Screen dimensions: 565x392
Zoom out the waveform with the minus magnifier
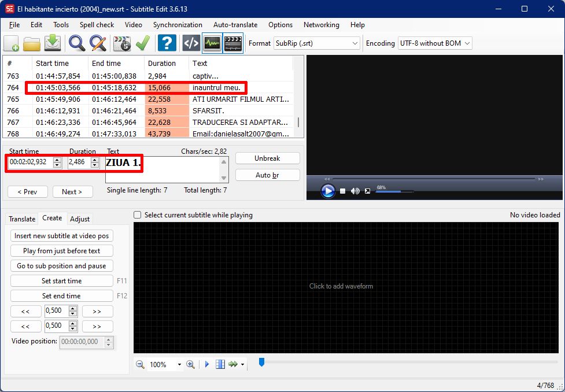coord(140,364)
